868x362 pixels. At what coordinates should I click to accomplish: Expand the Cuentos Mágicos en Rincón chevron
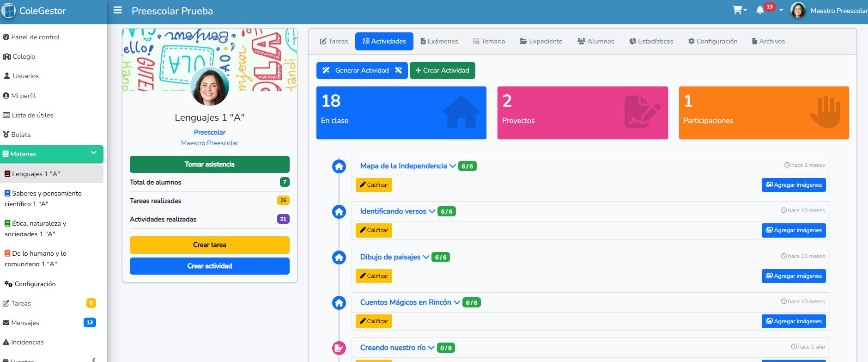(x=457, y=302)
